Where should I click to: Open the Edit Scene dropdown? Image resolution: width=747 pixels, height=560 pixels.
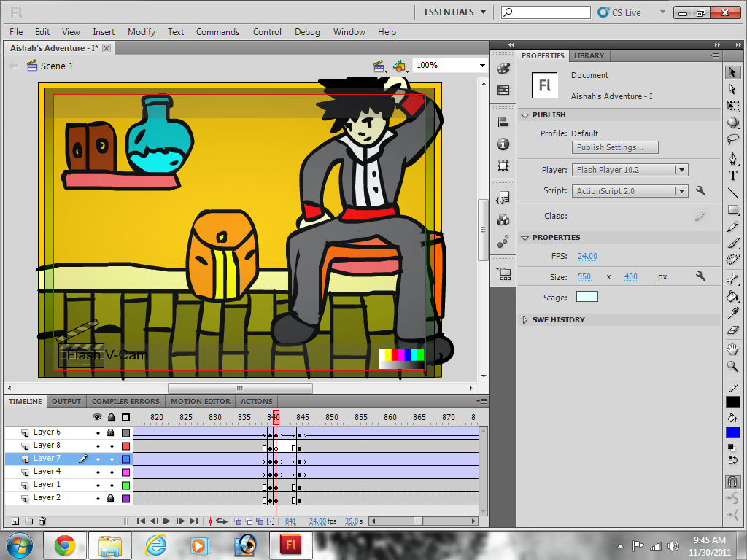(379, 66)
